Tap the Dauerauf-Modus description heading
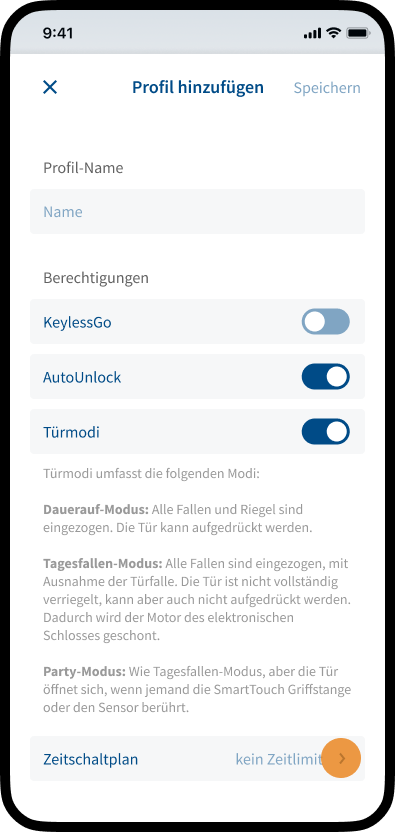 point(96,510)
